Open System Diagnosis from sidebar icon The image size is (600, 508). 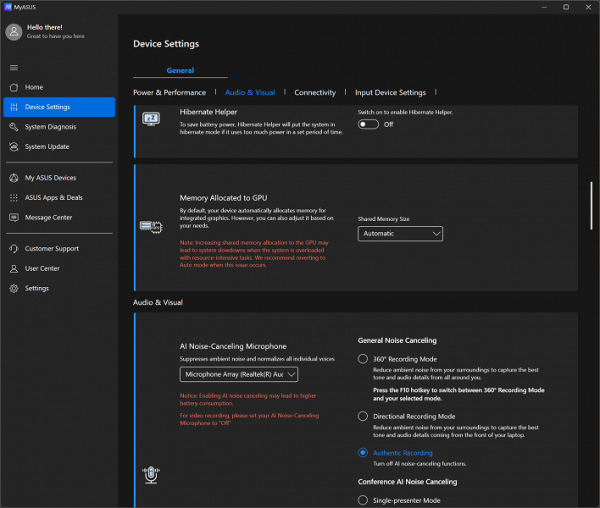pos(13,127)
